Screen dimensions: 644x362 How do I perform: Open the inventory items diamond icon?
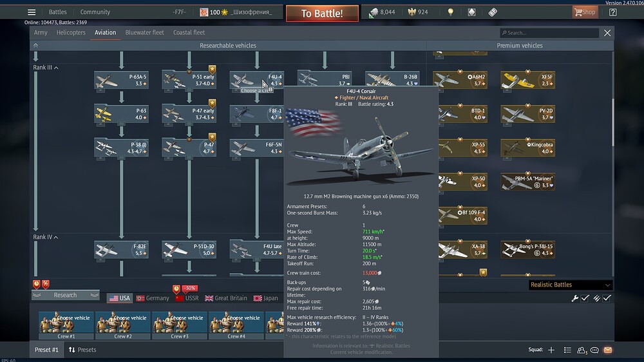[471, 12]
